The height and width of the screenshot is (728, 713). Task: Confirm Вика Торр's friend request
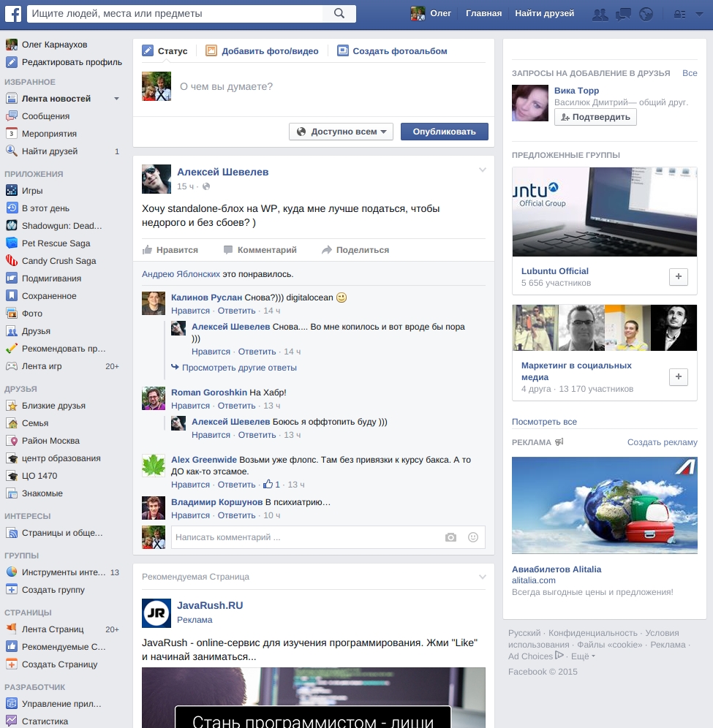pos(595,117)
